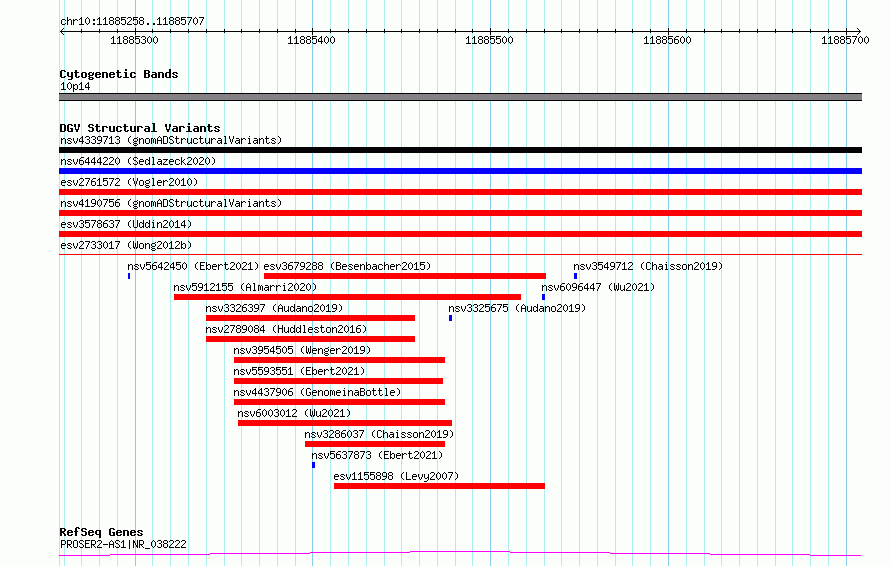890x566 pixels.
Task: Open nsv5593551 (Ebert2021) label
Action: pos(299,371)
